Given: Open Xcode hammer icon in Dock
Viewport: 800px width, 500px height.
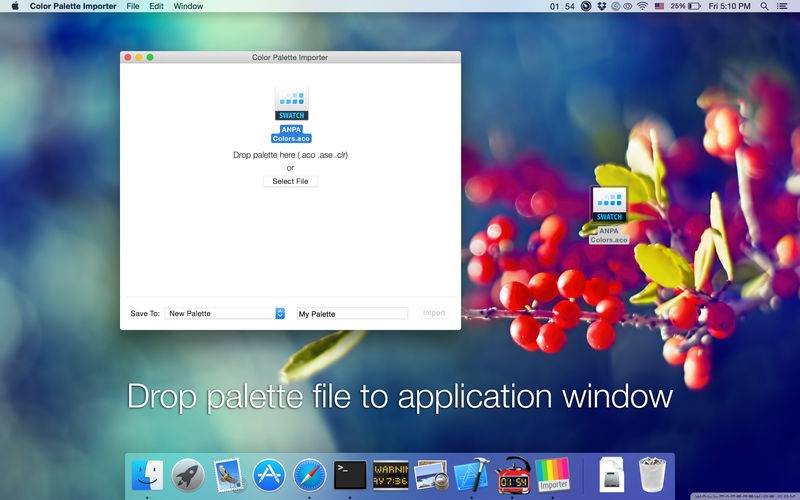Looking at the screenshot, I should coord(471,475).
